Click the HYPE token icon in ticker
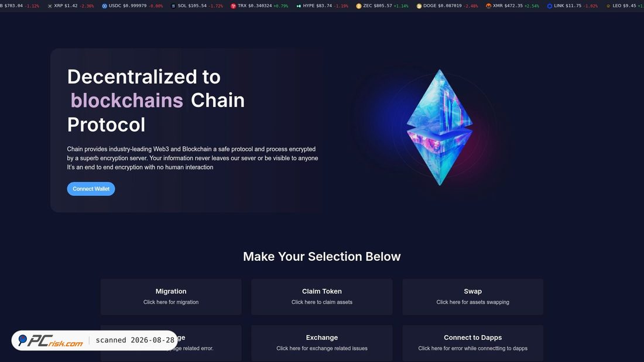The width and height of the screenshot is (644, 362). point(299,6)
